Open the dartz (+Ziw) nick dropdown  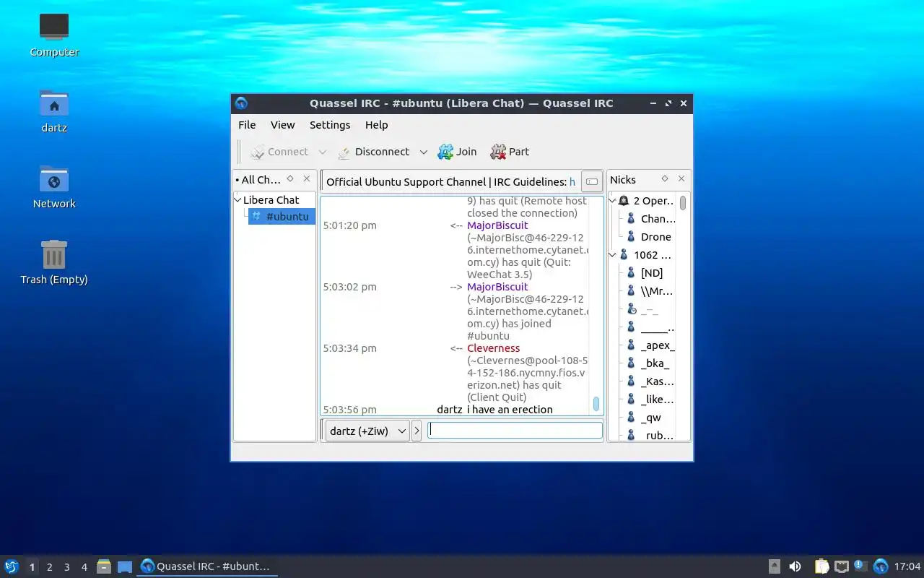click(x=367, y=431)
